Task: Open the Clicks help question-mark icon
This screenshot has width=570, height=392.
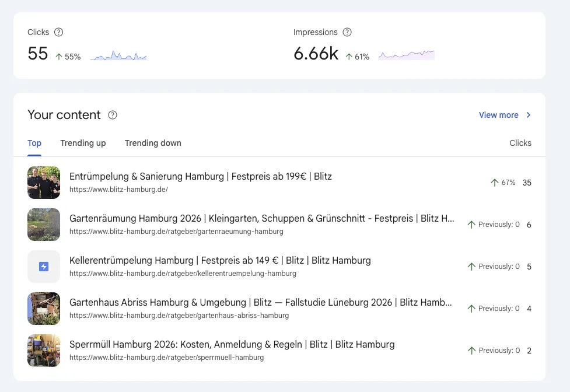Action: pyautogui.click(x=58, y=32)
